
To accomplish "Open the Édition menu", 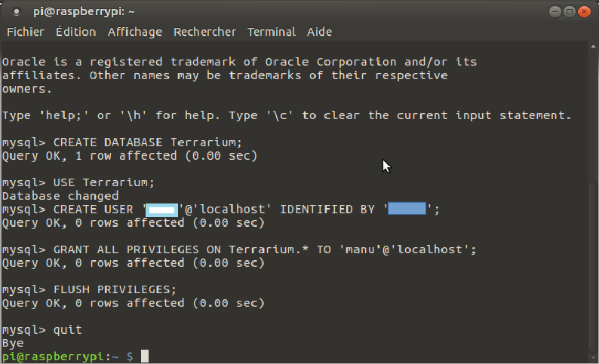I will (x=75, y=32).
